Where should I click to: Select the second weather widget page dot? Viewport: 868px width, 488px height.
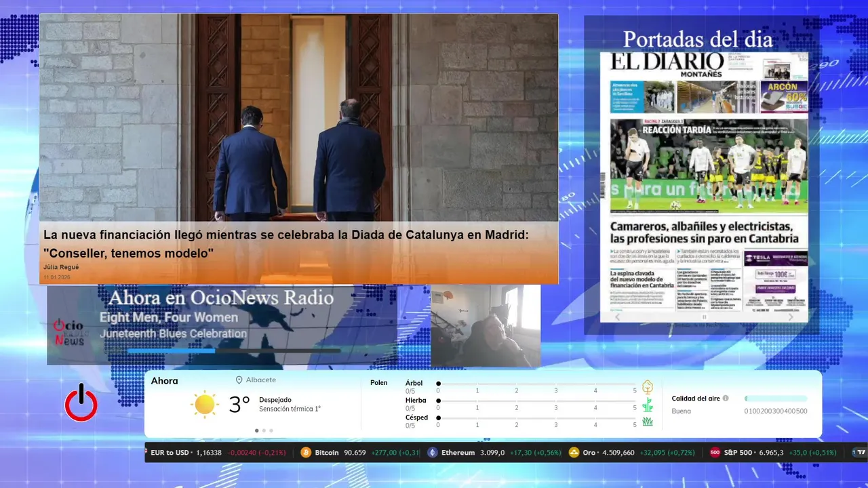coord(264,430)
